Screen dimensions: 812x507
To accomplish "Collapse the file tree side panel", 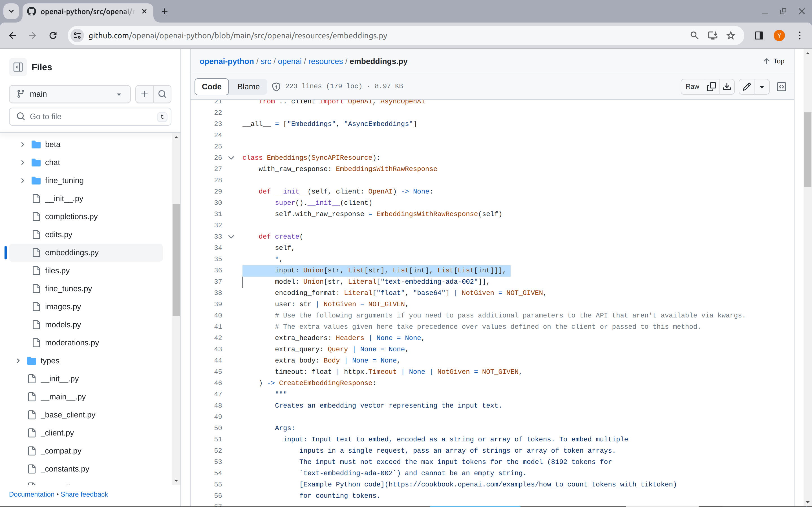I will click(x=18, y=67).
